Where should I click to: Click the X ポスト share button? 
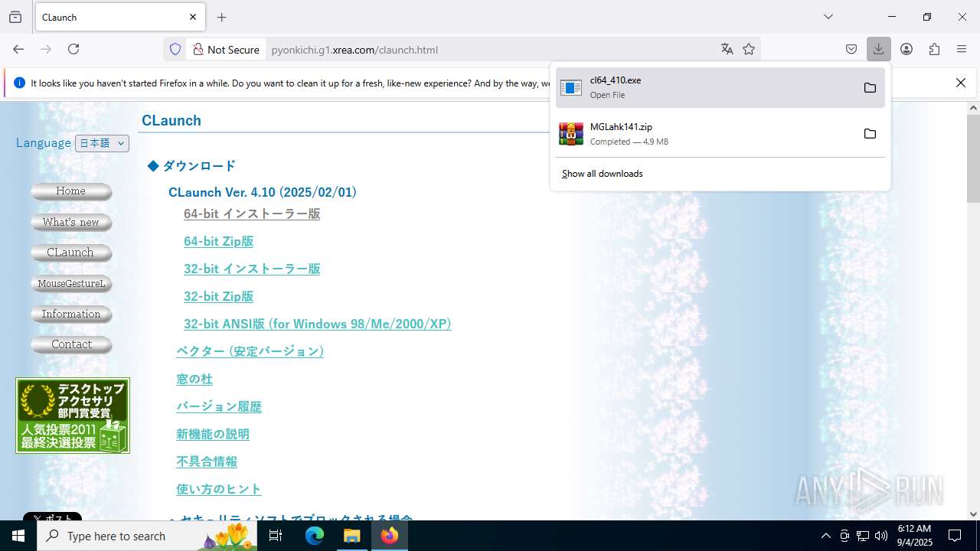coord(52,517)
